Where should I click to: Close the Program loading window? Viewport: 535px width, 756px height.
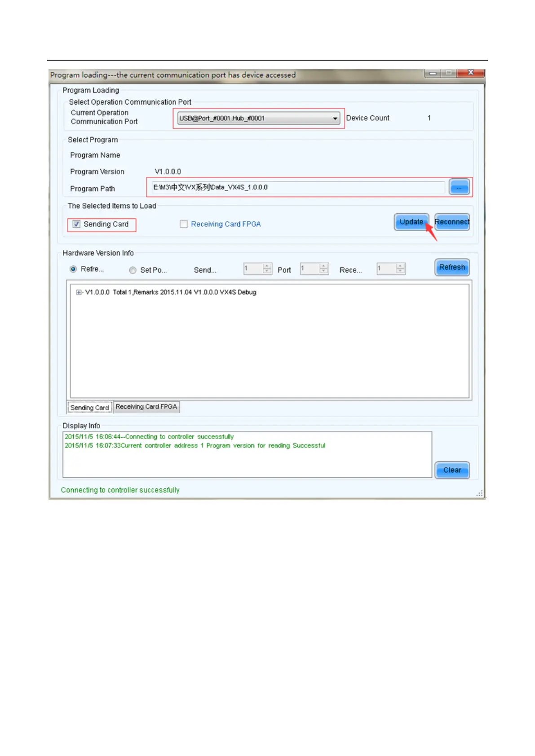[470, 73]
